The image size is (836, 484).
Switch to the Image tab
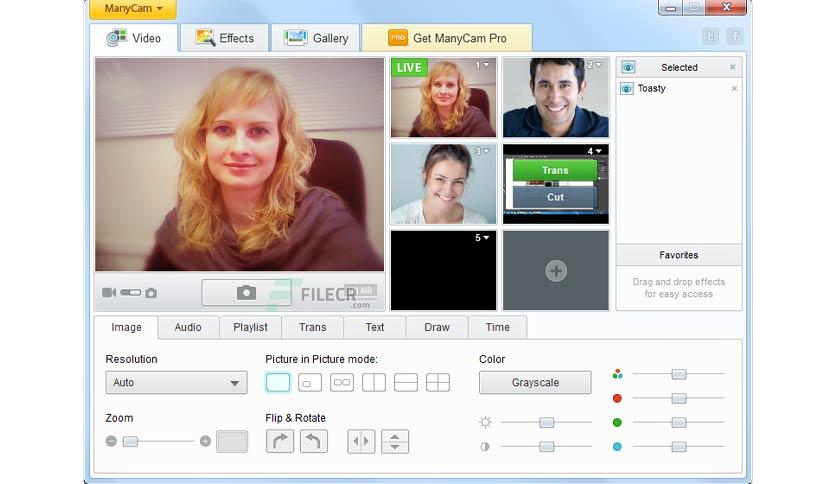click(x=126, y=327)
